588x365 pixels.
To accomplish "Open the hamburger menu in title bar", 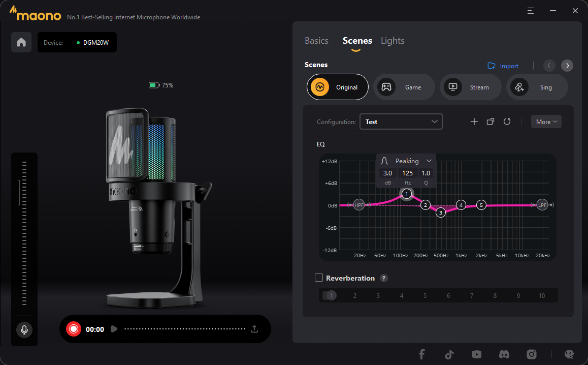I will pyautogui.click(x=530, y=11).
